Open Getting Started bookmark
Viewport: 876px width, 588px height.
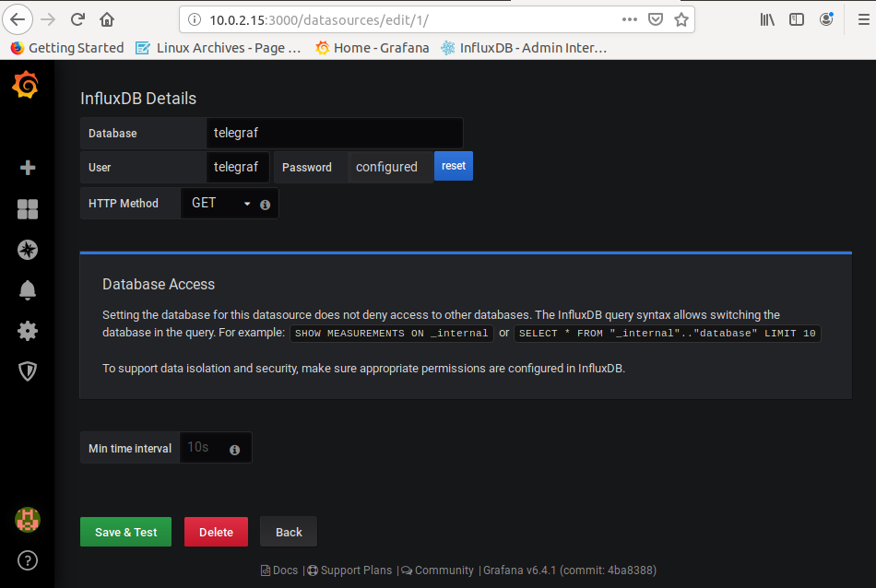click(67, 48)
